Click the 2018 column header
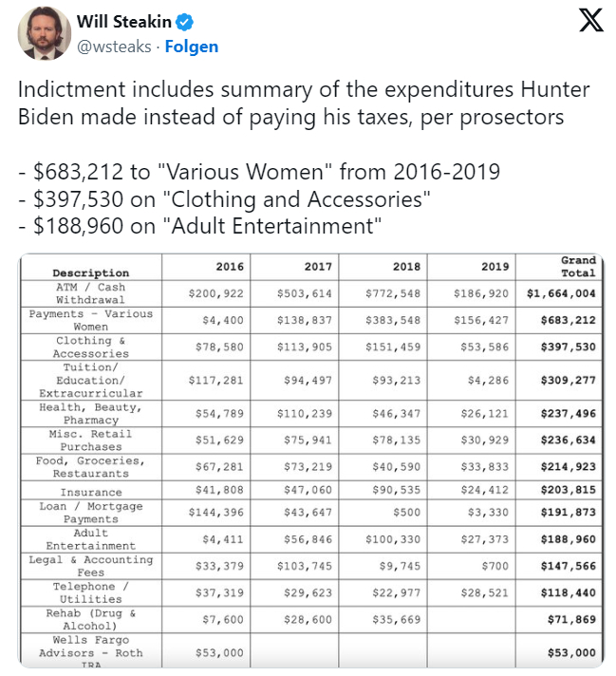The height and width of the screenshot is (676, 616). [x=406, y=267]
